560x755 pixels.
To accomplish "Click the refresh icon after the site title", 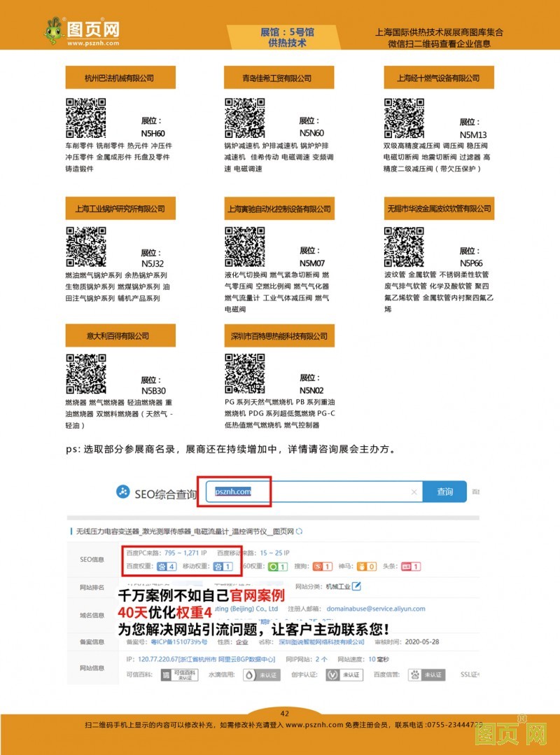I will point(300,532).
